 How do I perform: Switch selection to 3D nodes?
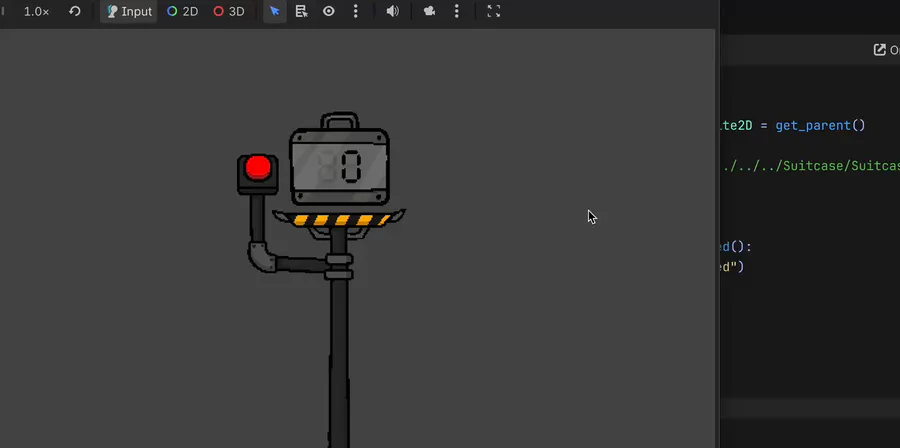tap(228, 11)
